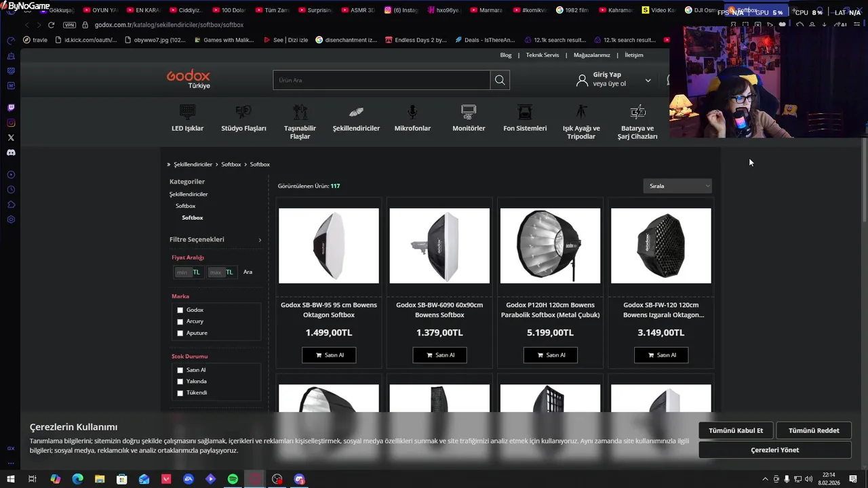
Task: Open Microsoft Store from the taskbar
Action: tap(122, 479)
